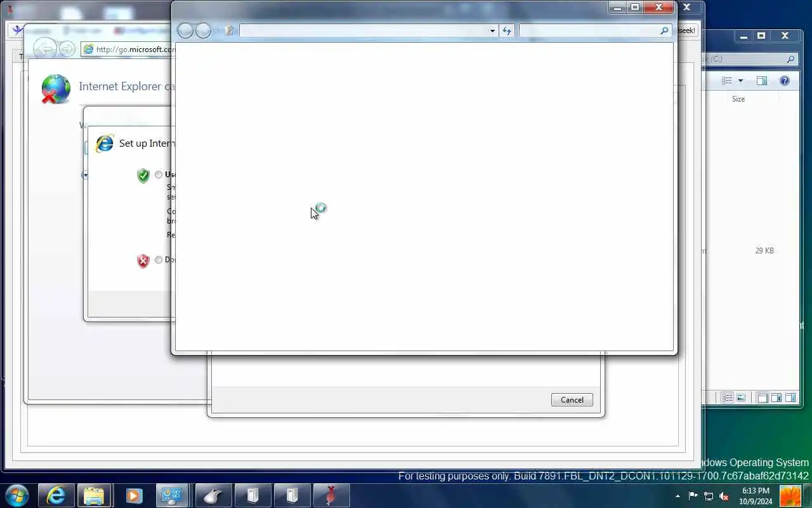Open recent pages arrow in front window
The width and height of the screenshot is (812, 508).
[x=216, y=30]
